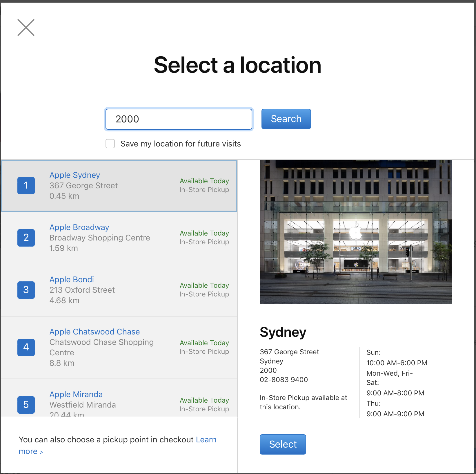Screen dimensions: 476x474
Task: Click the 367 George Street address in the list
Action: tap(83, 186)
